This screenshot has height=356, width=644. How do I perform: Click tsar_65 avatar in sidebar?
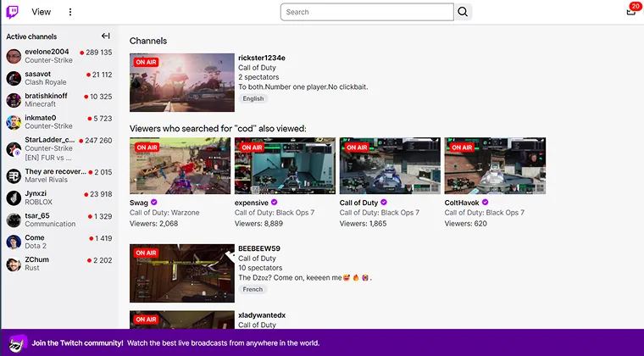pos(14,220)
